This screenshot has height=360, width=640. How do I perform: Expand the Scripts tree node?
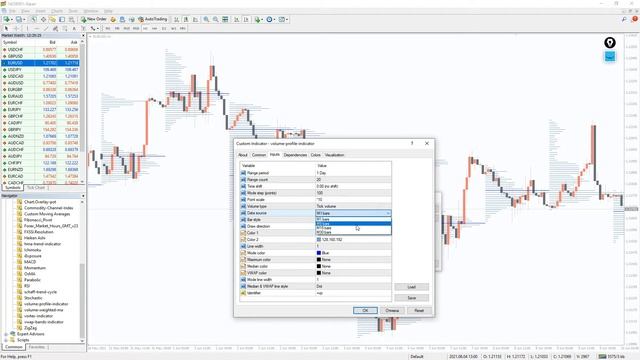click(x=6, y=340)
